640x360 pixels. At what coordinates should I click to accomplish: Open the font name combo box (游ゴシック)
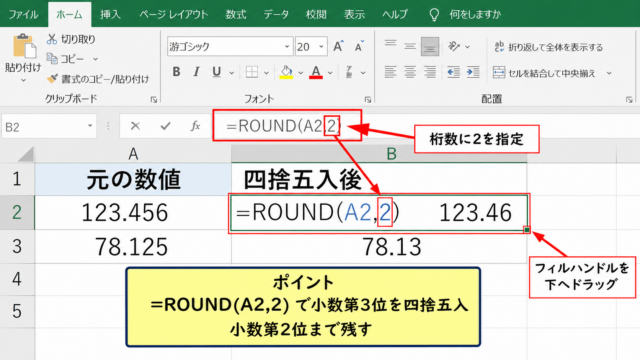click(x=230, y=47)
